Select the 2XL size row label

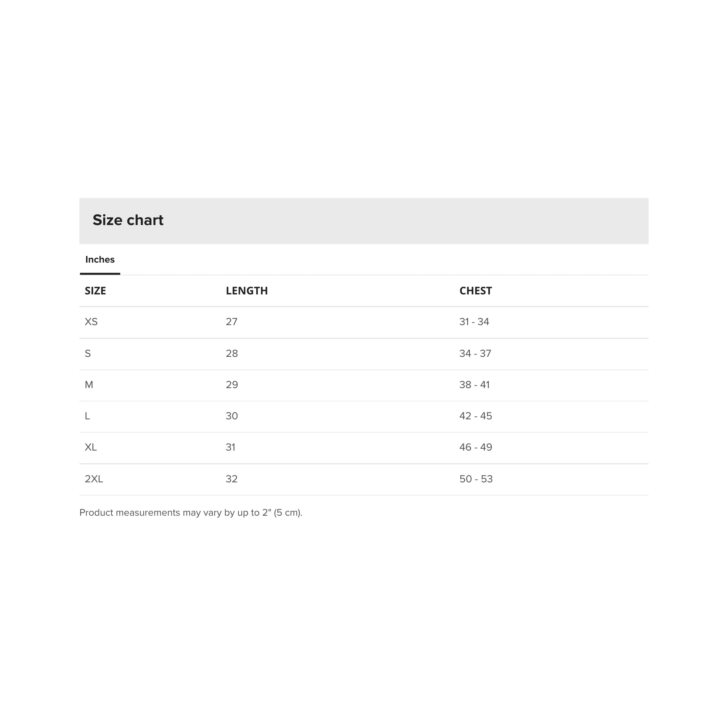[x=94, y=479]
